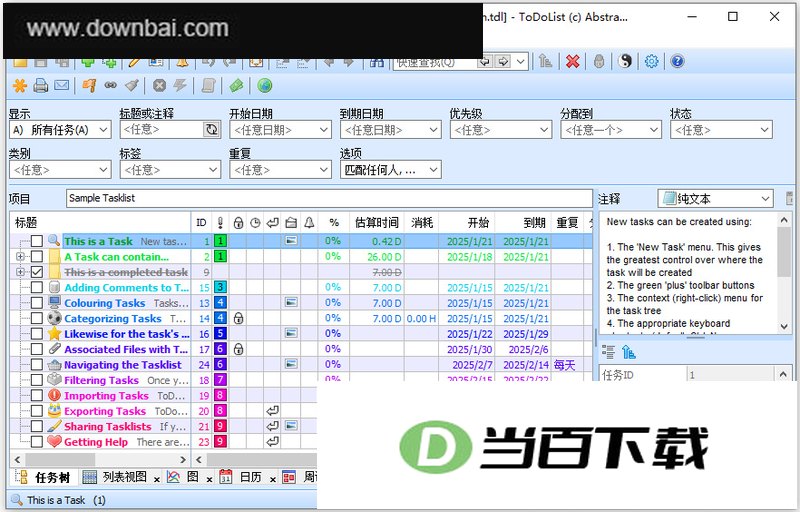Open the 选项 match dropdown
The width and height of the screenshot is (800, 512).
391,170
